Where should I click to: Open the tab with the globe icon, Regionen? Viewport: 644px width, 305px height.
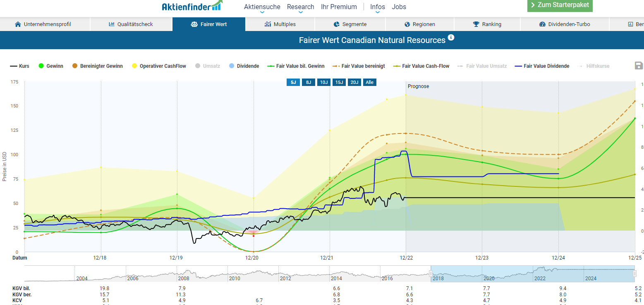pyautogui.click(x=420, y=24)
